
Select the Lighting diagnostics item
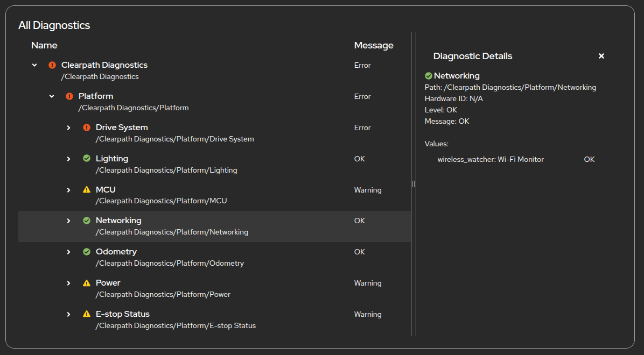(x=112, y=159)
